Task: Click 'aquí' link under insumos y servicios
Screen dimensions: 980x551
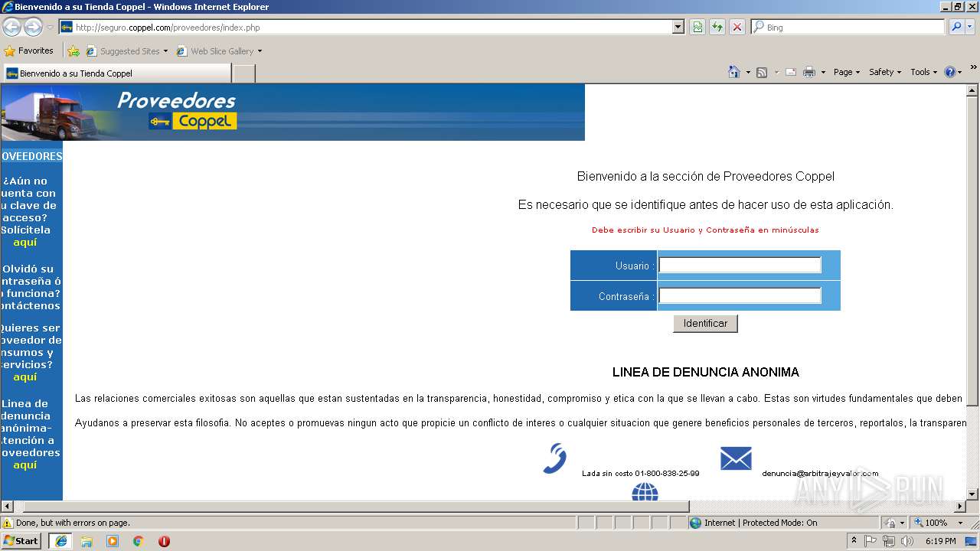Action: [25, 377]
